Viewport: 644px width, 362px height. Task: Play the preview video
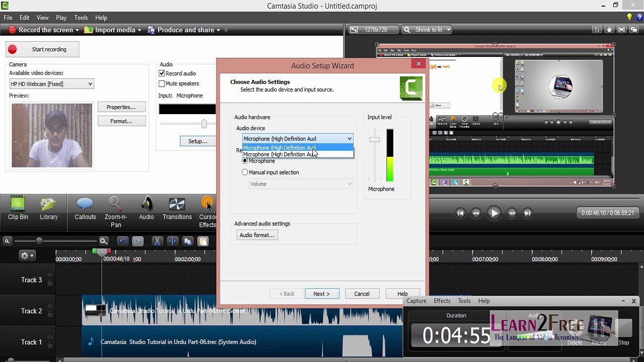click(494, 213)
